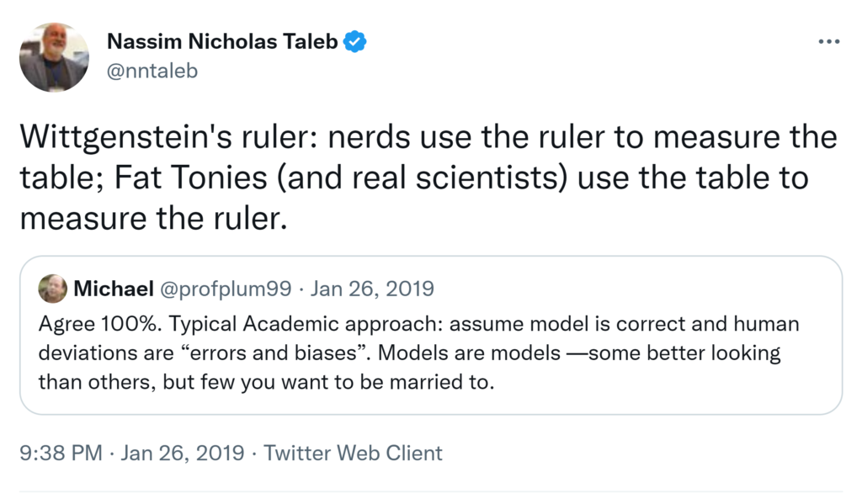Screen dimensions: 862x504
Task: Open the tweet's more options menu
Action: [x=828, y=42]
